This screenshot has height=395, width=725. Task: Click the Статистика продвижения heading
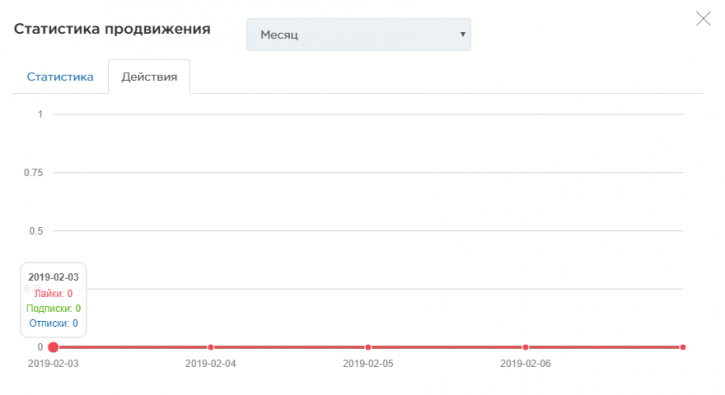click(x=112, y=29)
